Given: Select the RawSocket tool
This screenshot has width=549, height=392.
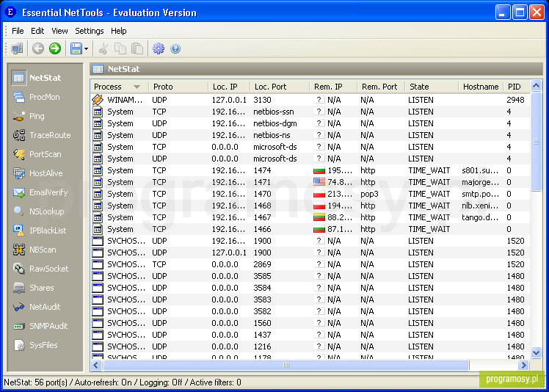Looking at the screenshot, I should pos(40,269).
